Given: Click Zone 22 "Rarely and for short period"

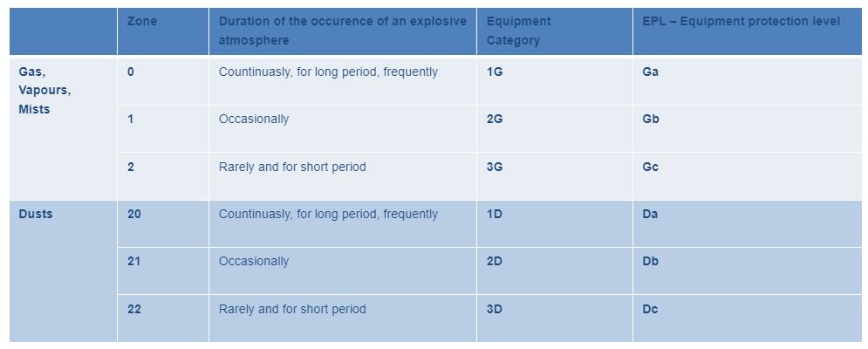Looking at the screenshot, I should pyautogui.click(x=292, y=309).
